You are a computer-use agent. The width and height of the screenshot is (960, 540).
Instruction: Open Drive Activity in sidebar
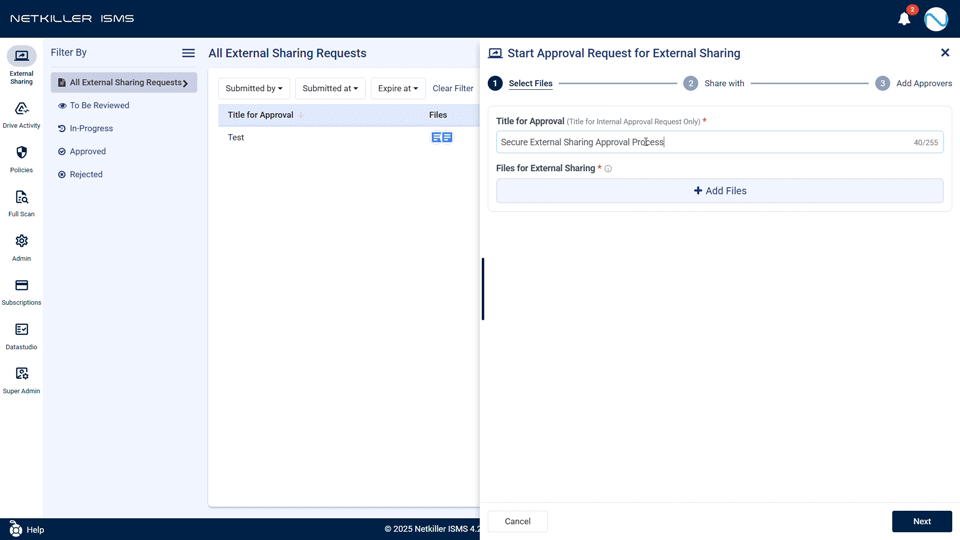click(21, 109)
